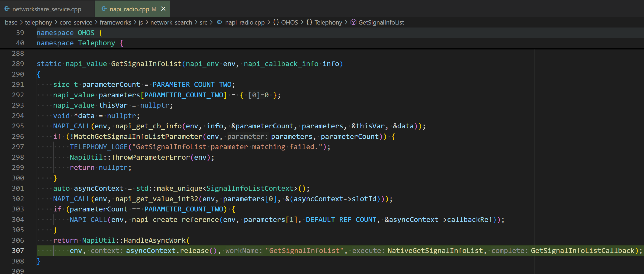Click line number 303 in gutter

pos(18,209)
